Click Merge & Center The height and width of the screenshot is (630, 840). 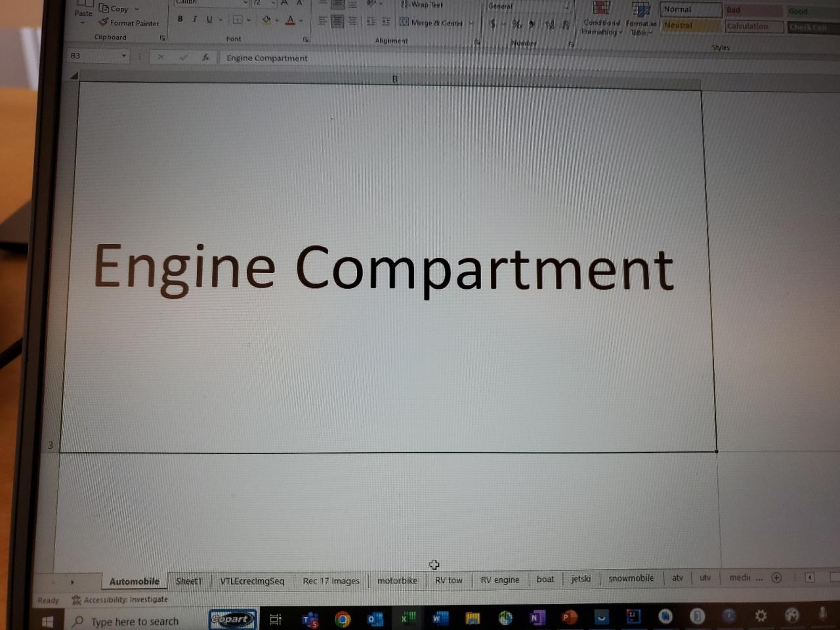430,23
